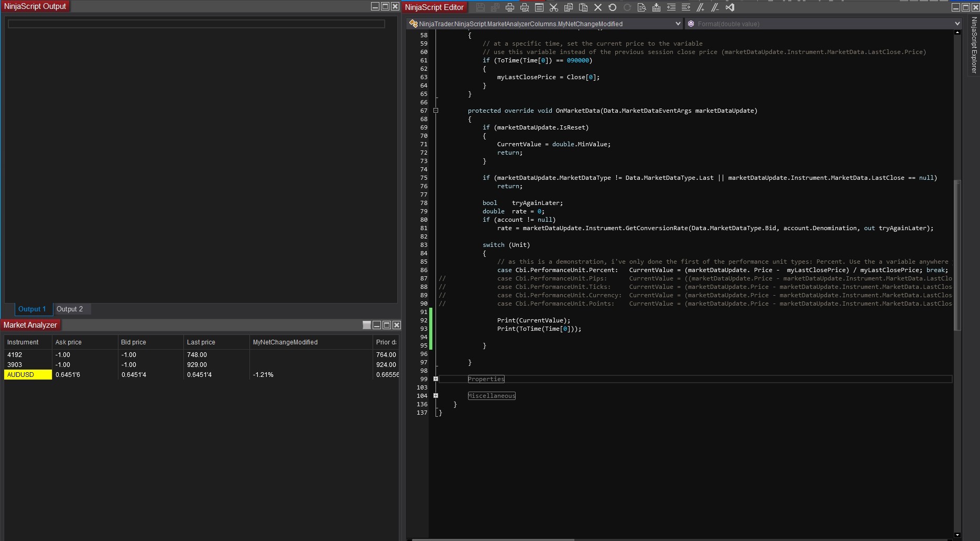Open the MyNetChangeModified class dropdown
This screenshot has height=541, width=980.
coord(678,24)
